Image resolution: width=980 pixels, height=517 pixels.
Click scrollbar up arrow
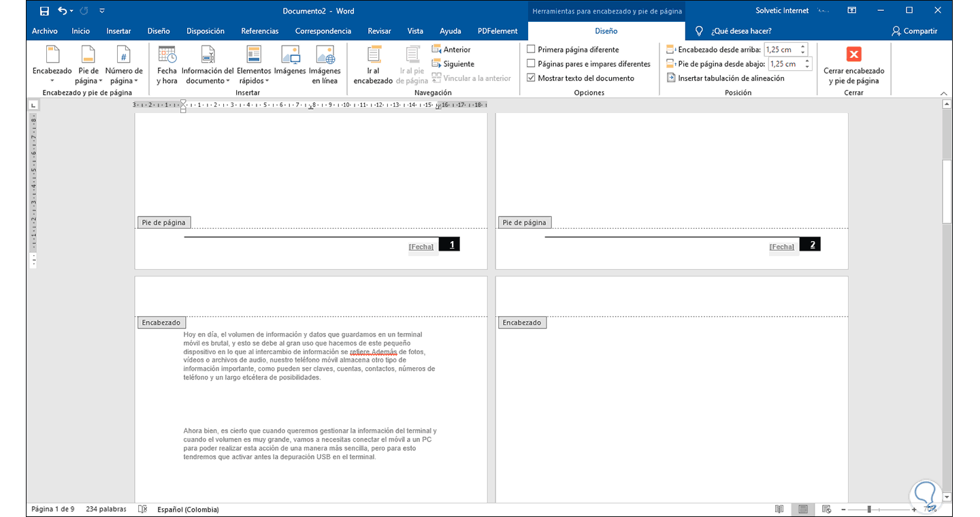point(947,105)
